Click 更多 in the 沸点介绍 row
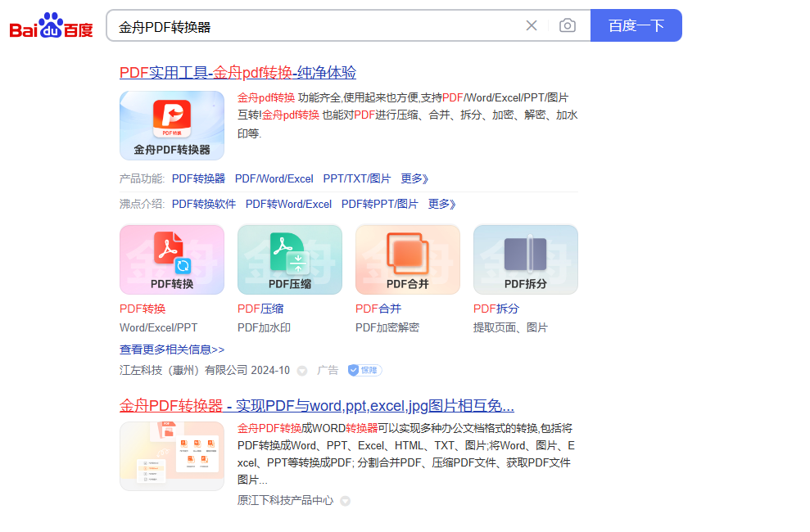810x532 pixels. pyautogui.click(x=441, y=205)
